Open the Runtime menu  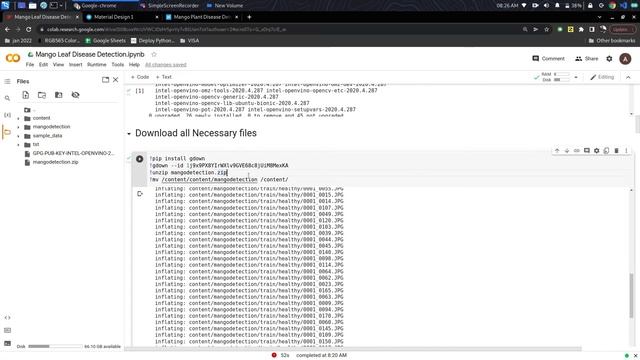tap(97, 64)
